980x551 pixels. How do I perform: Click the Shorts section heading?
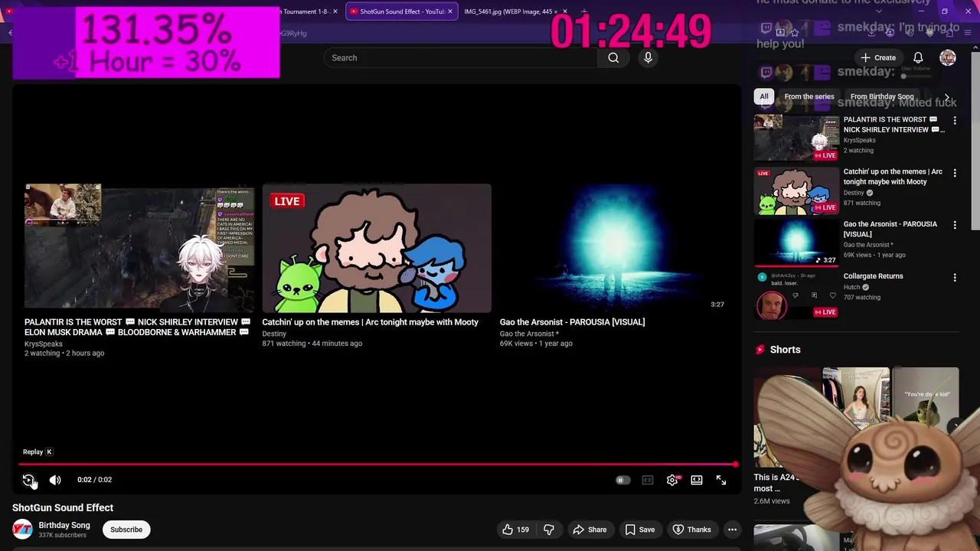(x=785, y=350)
